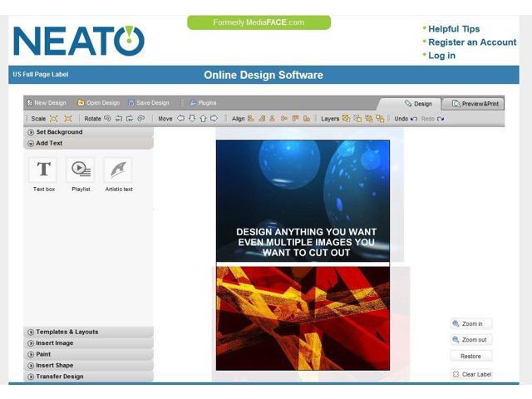
Task: Expand the Templates & Layouts section
Action: (x=66, y=332)
